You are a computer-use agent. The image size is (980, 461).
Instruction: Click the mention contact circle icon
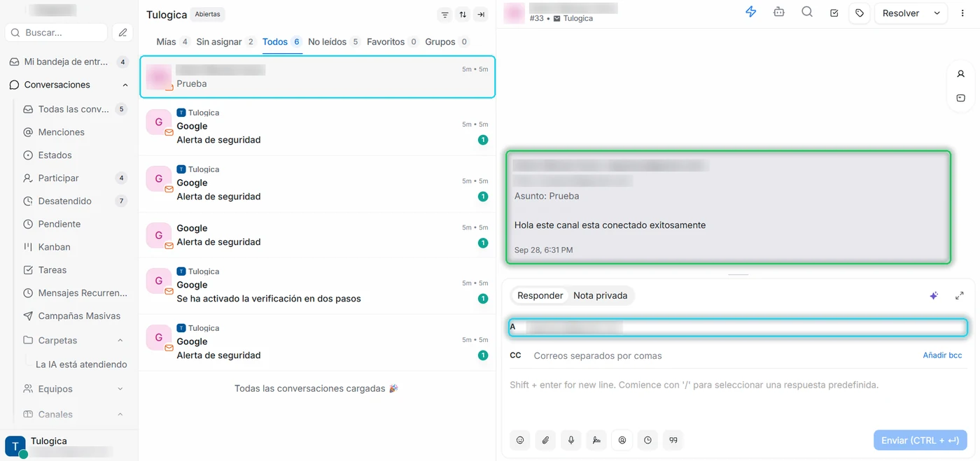tap(622, 440)
